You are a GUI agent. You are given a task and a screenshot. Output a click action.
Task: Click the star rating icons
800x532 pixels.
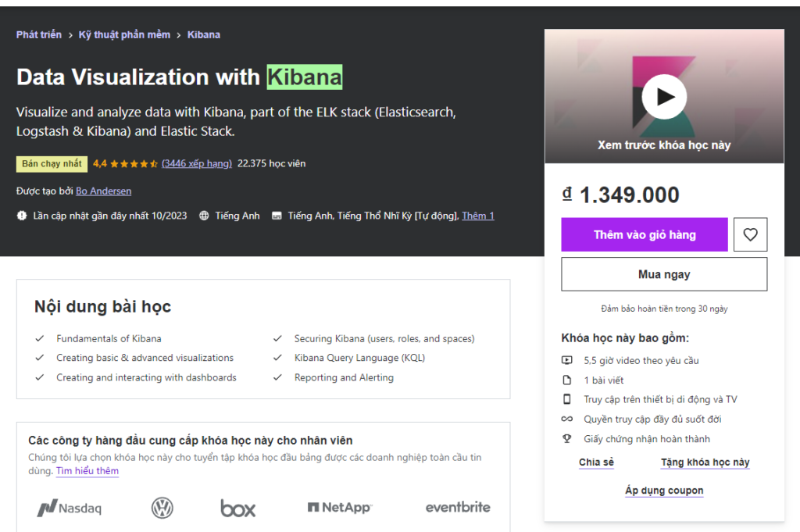[x=134, y=164]
